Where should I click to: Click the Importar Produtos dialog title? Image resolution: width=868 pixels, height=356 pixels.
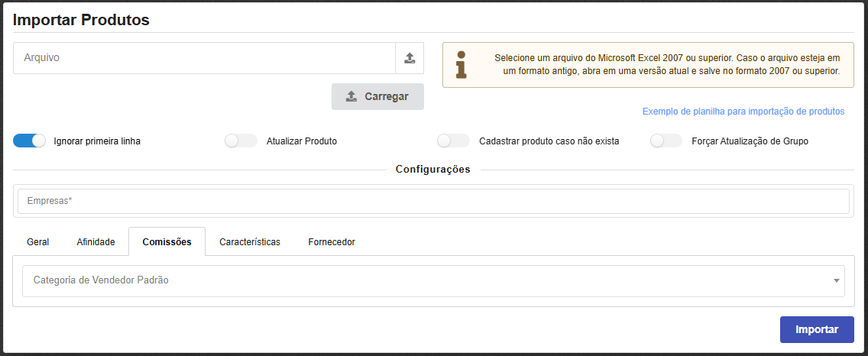pos(81,20)
